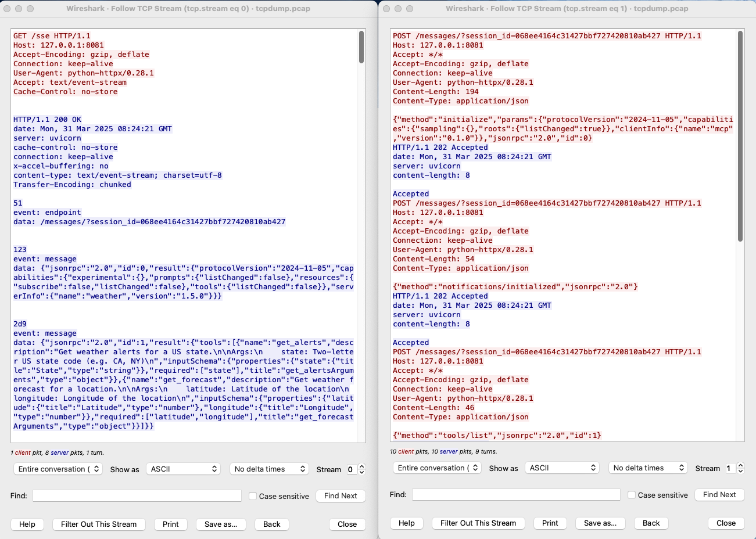Viewport: 756px width, 539px height.
Task: Click Find Next in right stream window
Action: (x=719, y=494)
